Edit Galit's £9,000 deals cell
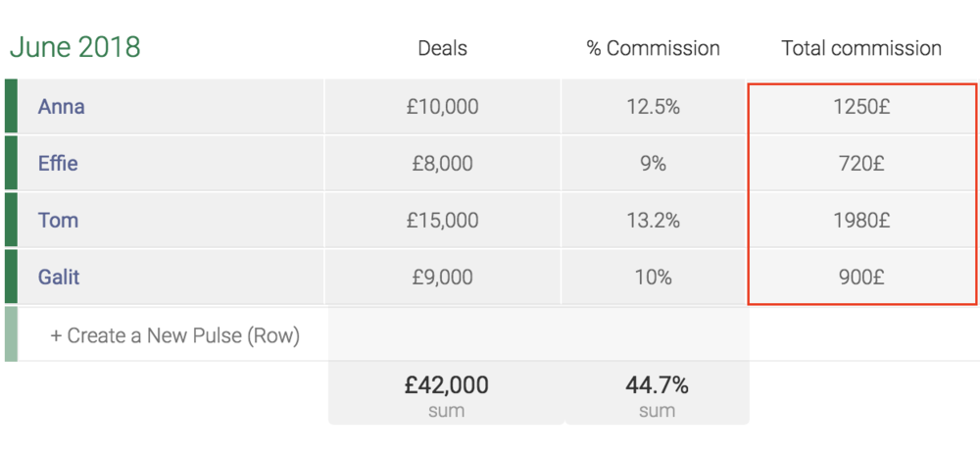Image resolution: width=980 pixels, height=458 pixels. 443,277
